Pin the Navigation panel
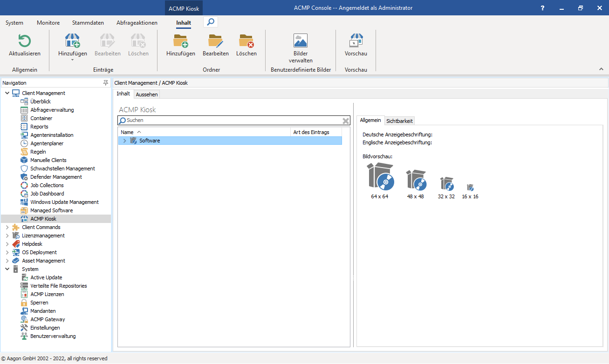The height and width of the screenshot is (364, 609). pyautogui.click(x=106, y=82)
